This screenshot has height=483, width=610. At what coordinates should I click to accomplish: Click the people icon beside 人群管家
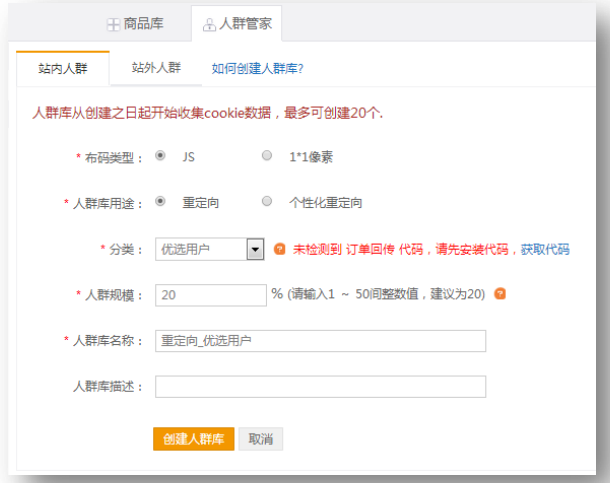click(x=209, y=24)
